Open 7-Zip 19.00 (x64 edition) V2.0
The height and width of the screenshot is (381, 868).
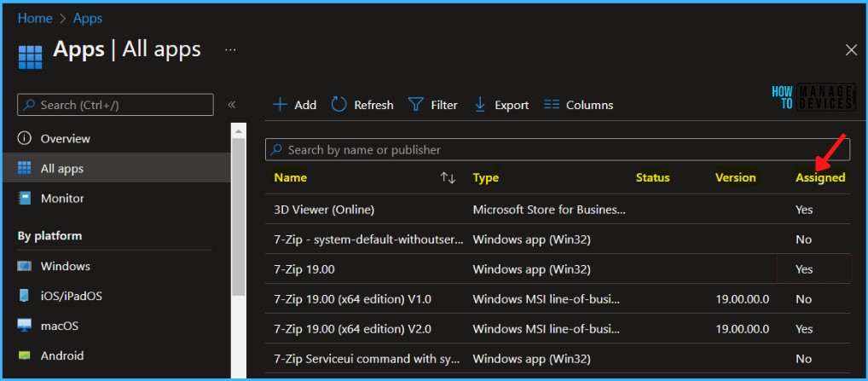(353, 329)
